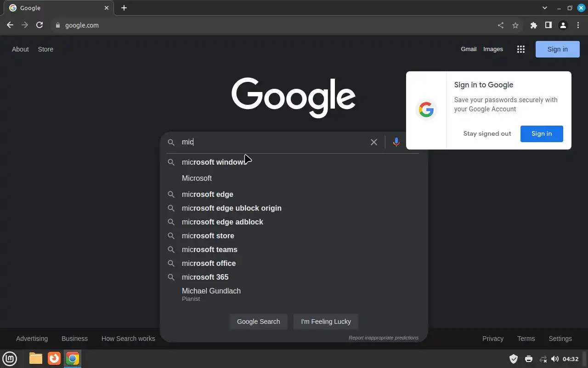
Task: Open the Settings footer menu
Action: pyautogui.click(x=560, y=339)
